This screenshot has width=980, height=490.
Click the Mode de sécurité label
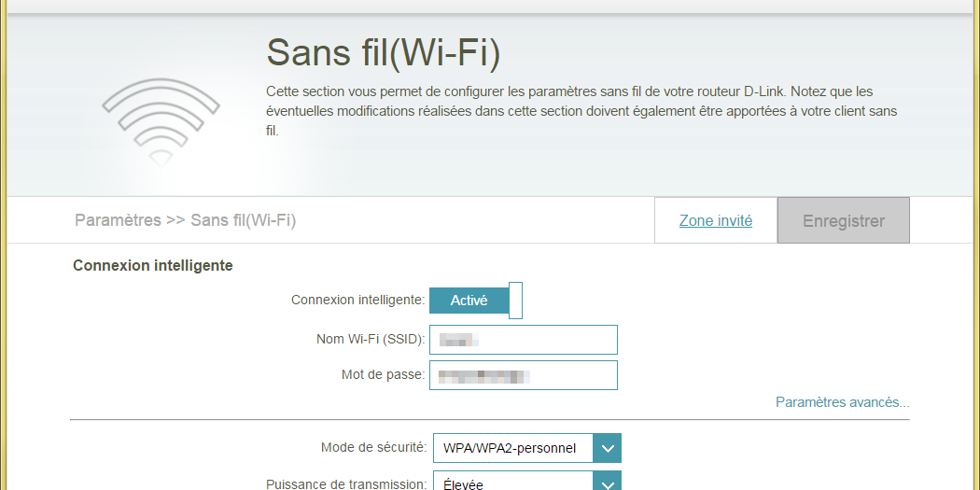pos(373,448)
